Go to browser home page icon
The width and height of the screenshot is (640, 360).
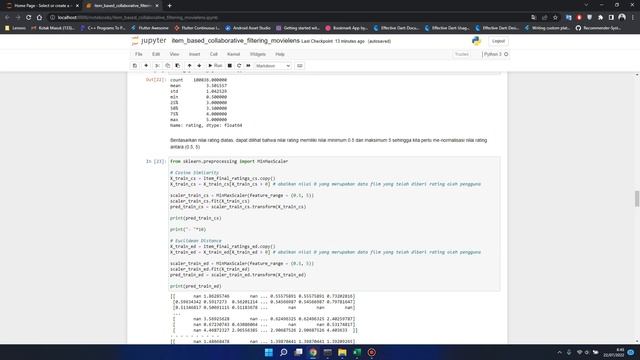click(x=39, y=18)
